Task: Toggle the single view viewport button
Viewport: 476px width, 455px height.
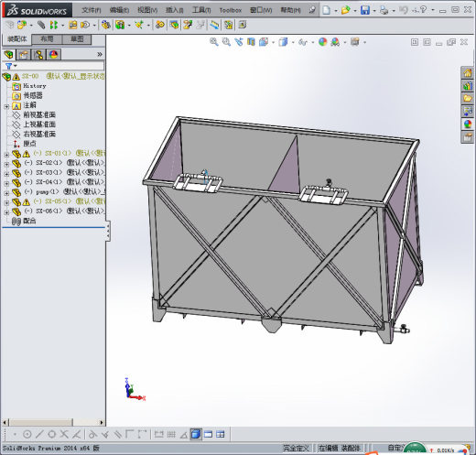Action: [x=208, y=434]
